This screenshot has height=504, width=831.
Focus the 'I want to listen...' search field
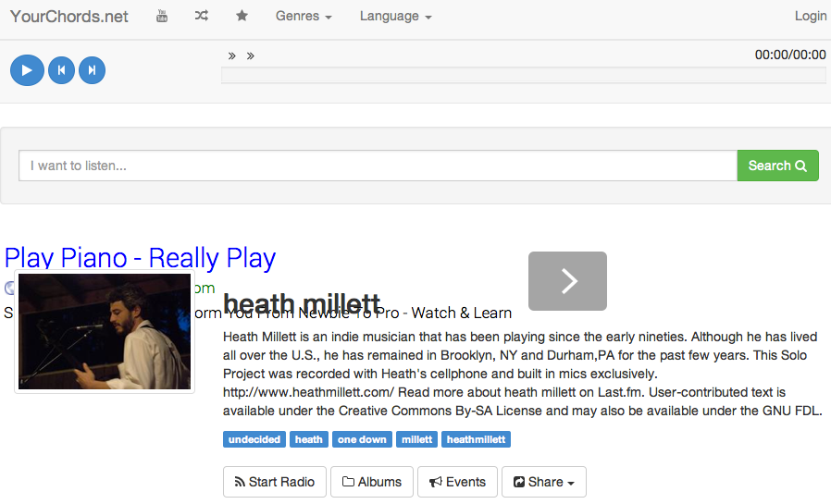coord(378,166)
